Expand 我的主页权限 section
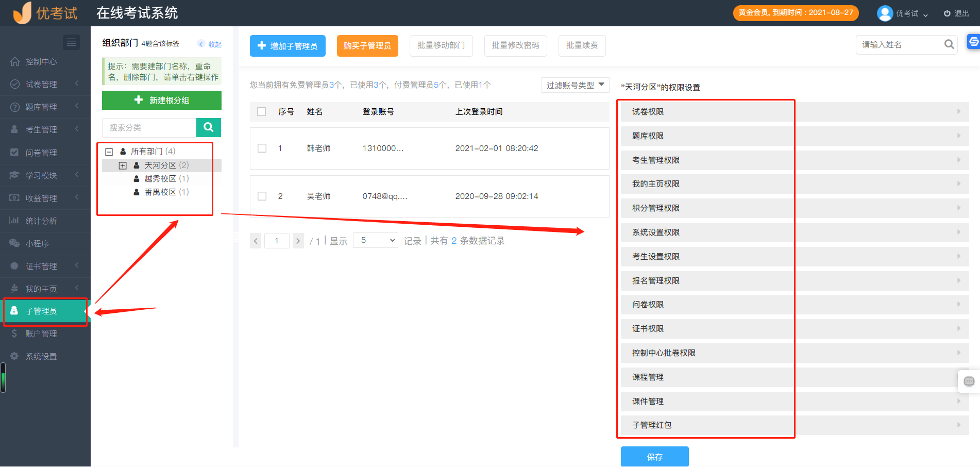 click(x=795, y=184)
